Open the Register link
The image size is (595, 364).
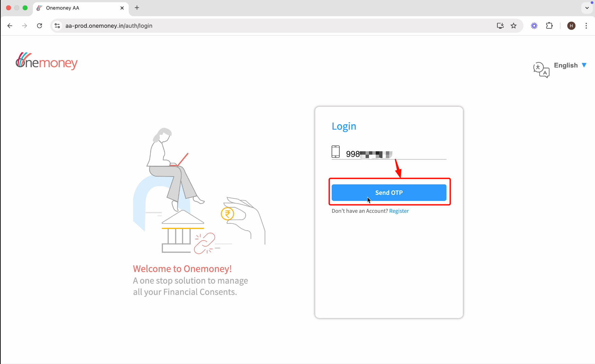[x=399, y=211]
